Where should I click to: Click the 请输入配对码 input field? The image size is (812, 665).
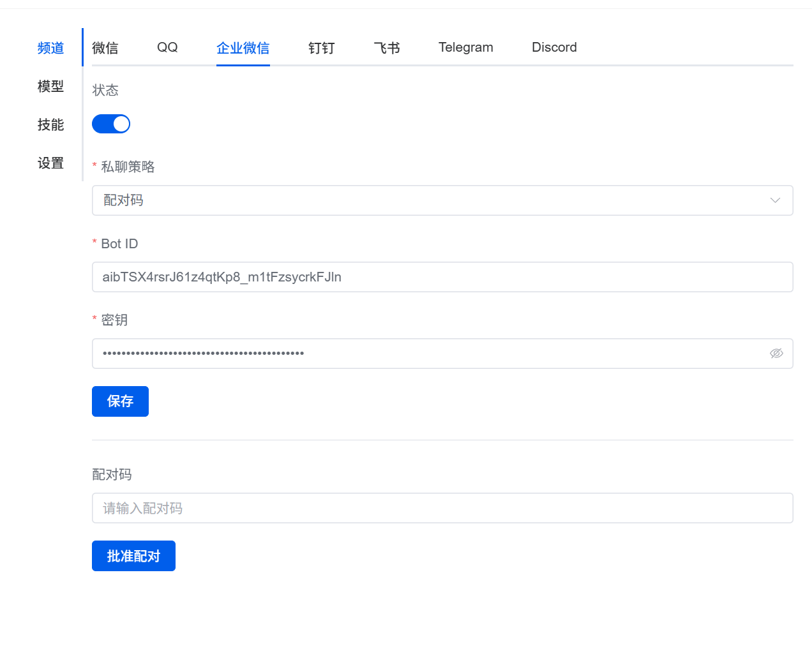[x=442, y=508]
